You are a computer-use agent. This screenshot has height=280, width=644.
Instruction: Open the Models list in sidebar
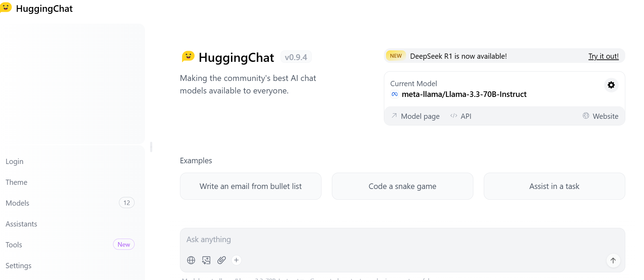pyautogui.click(x=18, y=203)
